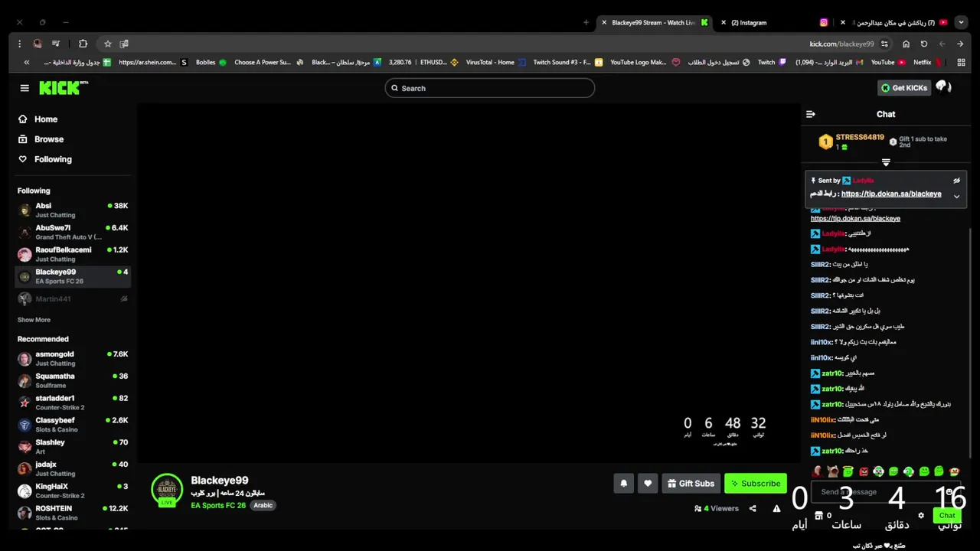Open the browser three-dot menu
Image resolution: width=980 pixels, height=551 pixels.
[x=18, y=44]
